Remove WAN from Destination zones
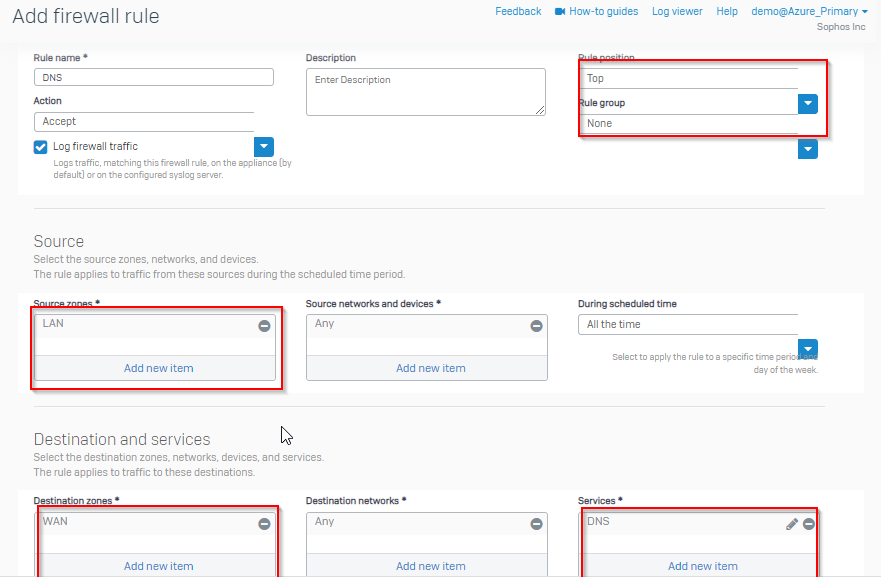 [264, 524]
